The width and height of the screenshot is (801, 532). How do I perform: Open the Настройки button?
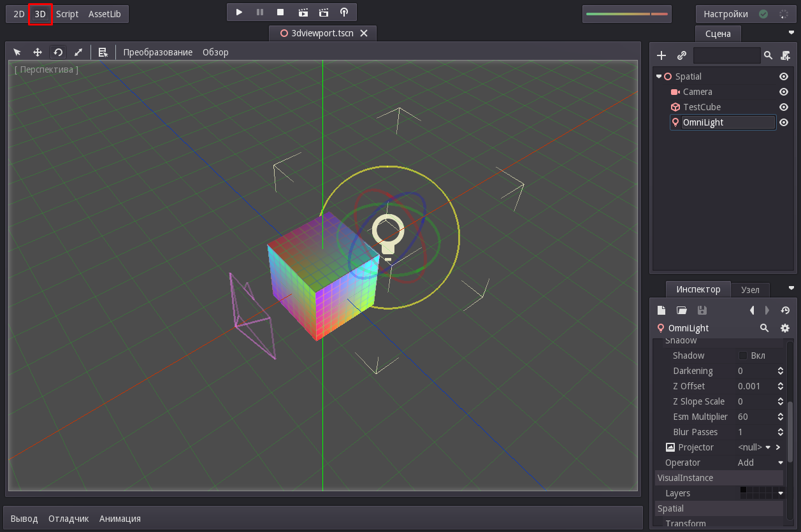[x=726, y=14]
